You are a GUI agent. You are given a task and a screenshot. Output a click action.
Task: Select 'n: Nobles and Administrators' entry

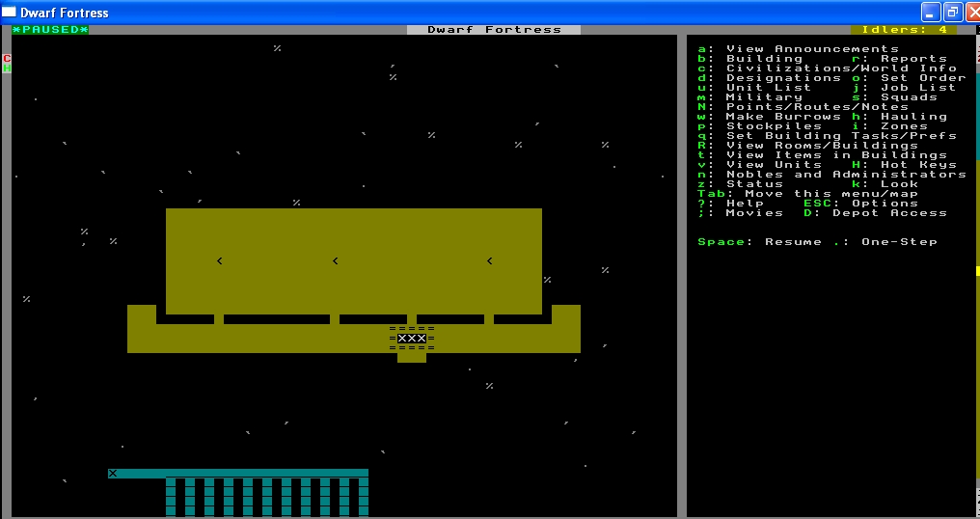(831, 175)
